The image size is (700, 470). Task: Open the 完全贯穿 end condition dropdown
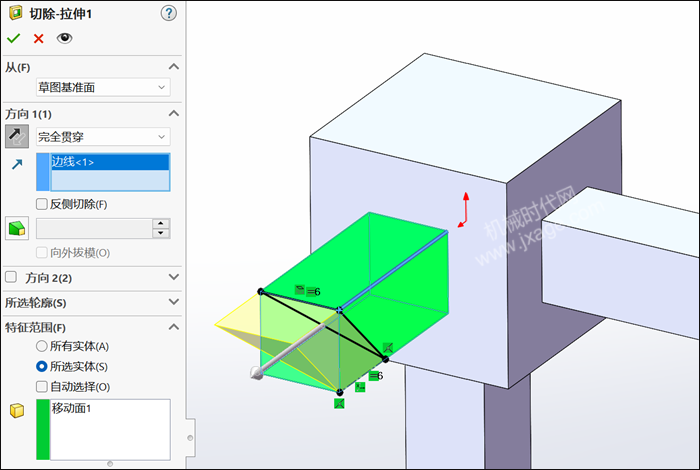103,137
